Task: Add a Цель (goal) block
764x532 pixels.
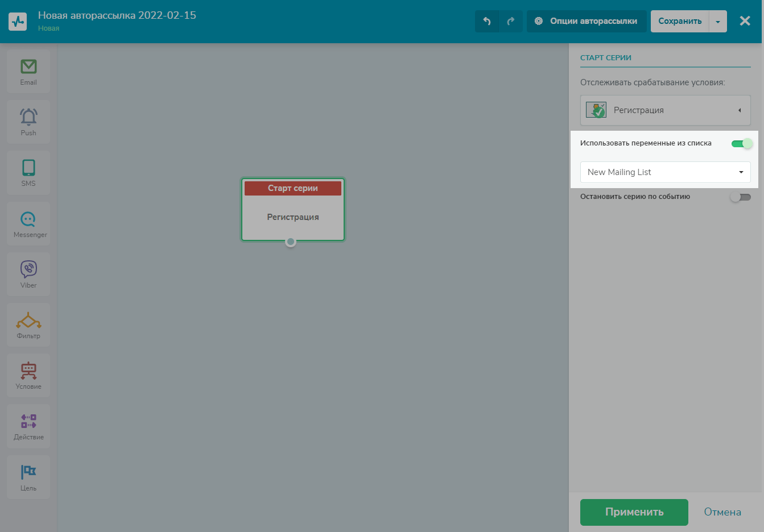Action: click(28, 477)
